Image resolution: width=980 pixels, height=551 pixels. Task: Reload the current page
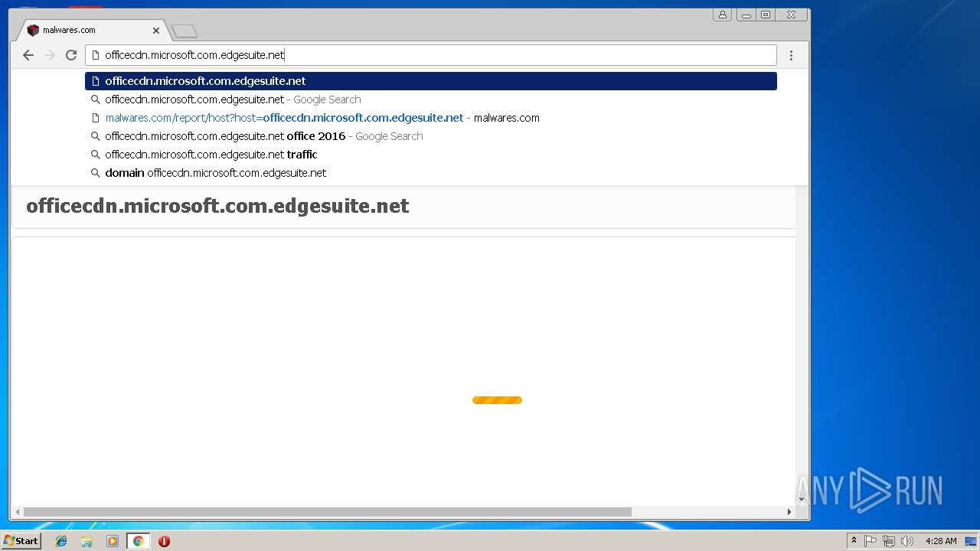coord(71,55)
